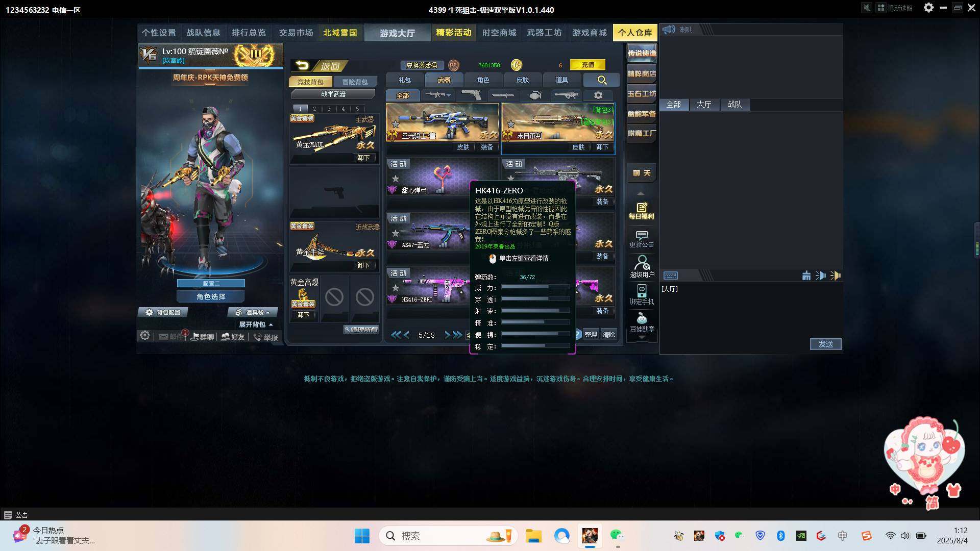Open 超级用户 panel in right sidebar
This screenshot has width=980, height=551.
point(642,265)
